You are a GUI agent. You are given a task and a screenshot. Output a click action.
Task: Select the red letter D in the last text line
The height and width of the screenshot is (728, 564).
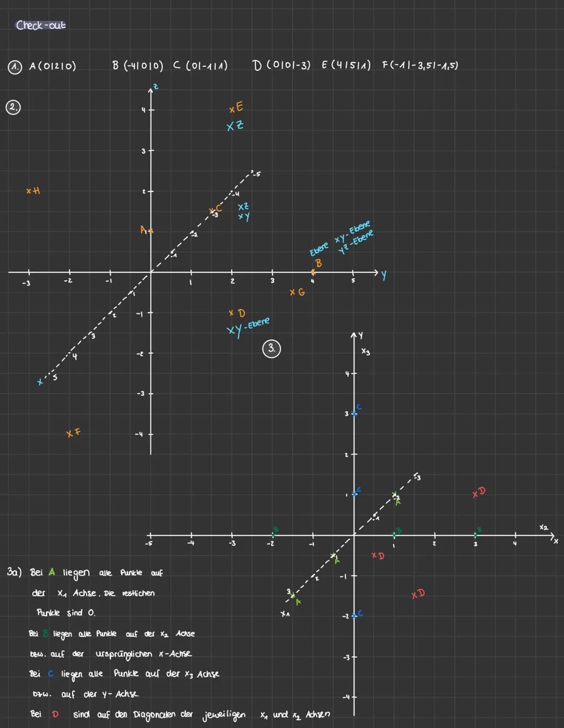[x=55, y=714]
